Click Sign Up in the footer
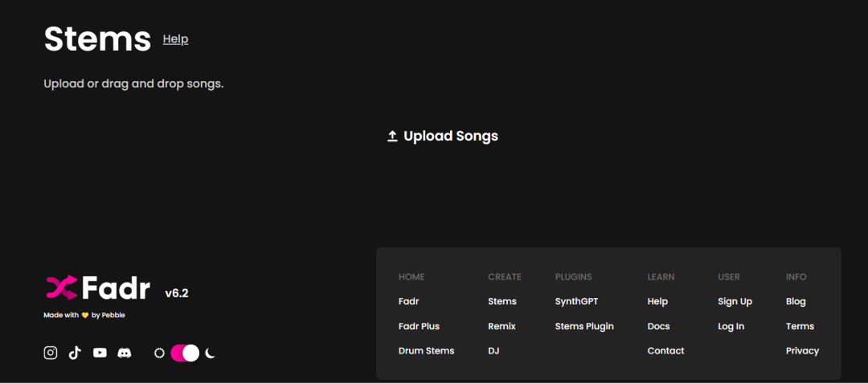868x384 pixels. tap(735, 301)
